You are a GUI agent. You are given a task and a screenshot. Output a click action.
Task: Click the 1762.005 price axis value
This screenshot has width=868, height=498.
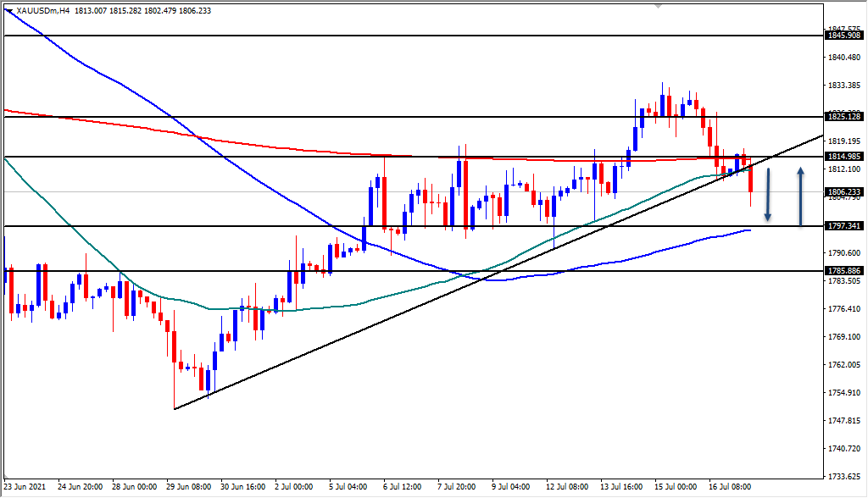[844, 365]
